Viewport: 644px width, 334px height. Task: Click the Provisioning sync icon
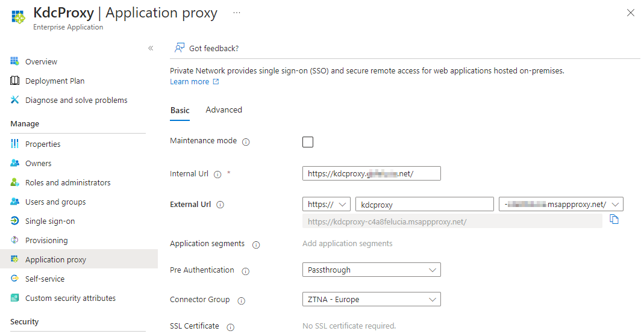pyautogui.click(x=15, y=240)
